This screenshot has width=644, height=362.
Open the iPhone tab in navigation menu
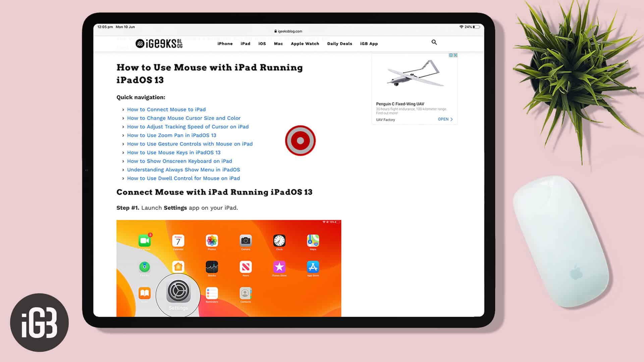[x=225, y=43]
